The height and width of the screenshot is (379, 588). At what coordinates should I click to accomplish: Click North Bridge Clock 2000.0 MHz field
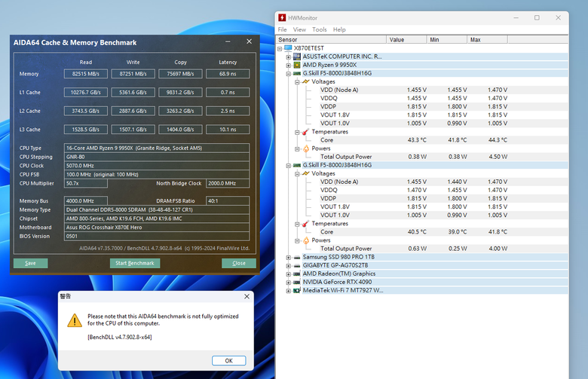(228, 183)
